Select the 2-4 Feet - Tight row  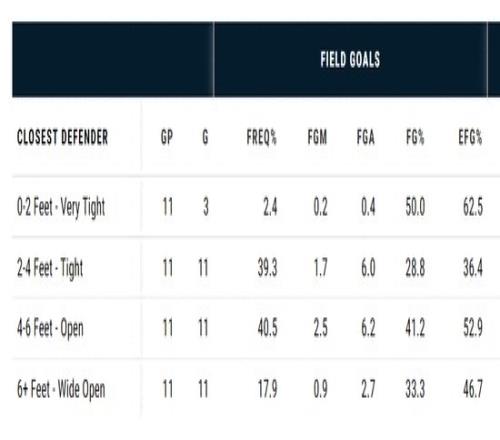pyautogui.click(x=256, y=268)
